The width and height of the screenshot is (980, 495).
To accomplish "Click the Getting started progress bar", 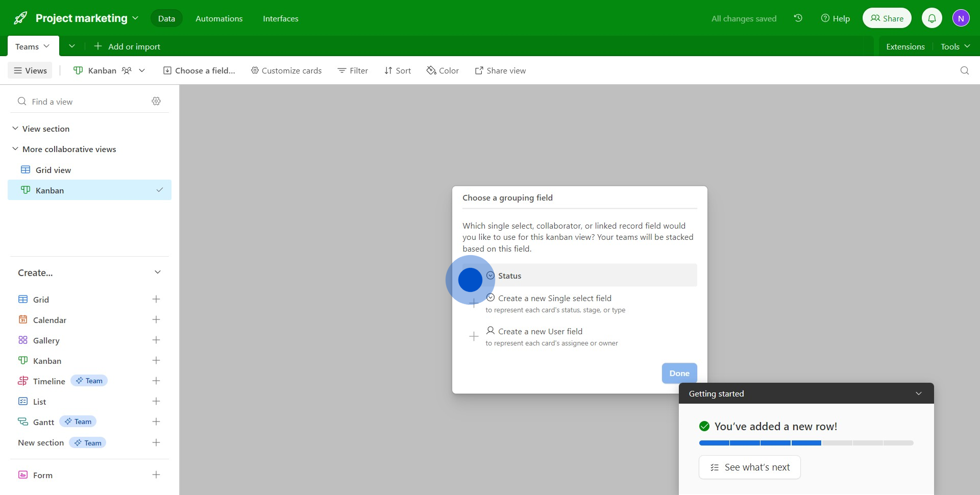I will pyautogui.click(x=806, y=443).
